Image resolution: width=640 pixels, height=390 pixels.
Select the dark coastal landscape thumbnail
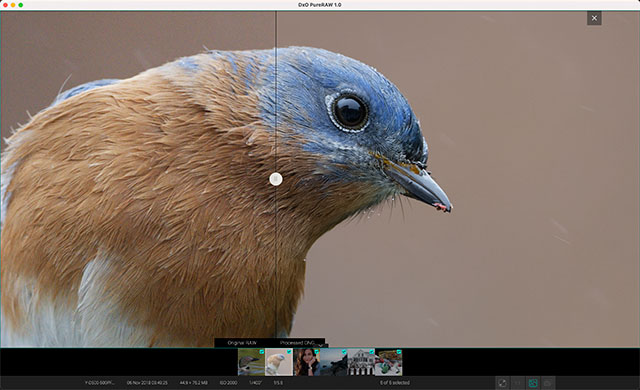[333, 362]
